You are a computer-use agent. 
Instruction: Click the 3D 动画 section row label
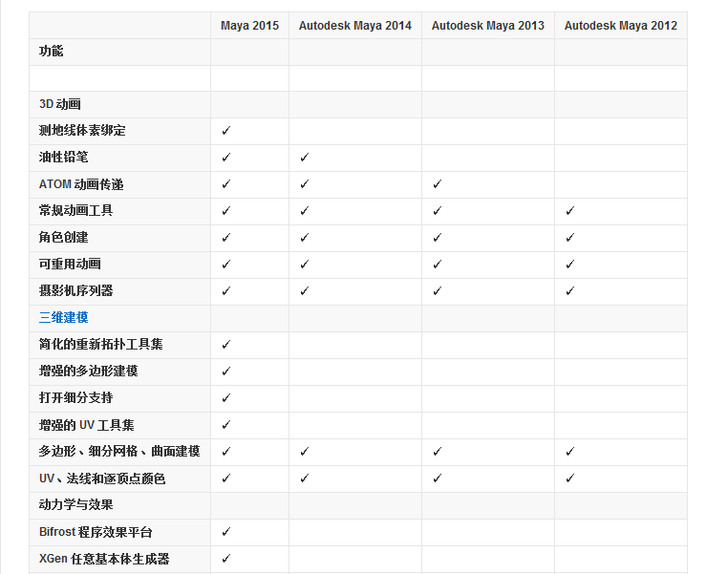coord(60,104)
